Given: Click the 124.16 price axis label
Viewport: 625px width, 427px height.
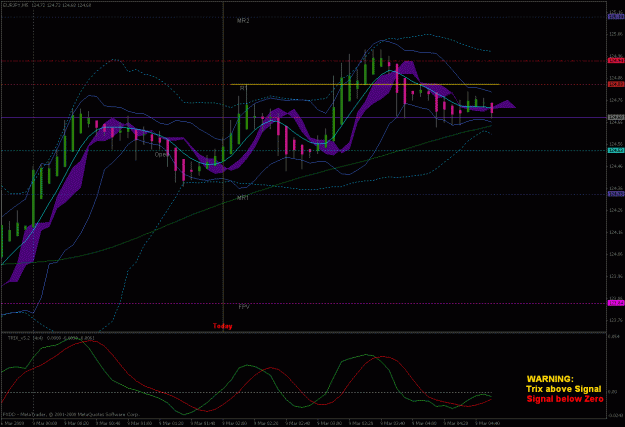Looking at the screenshot, I should tap(616, 232).
